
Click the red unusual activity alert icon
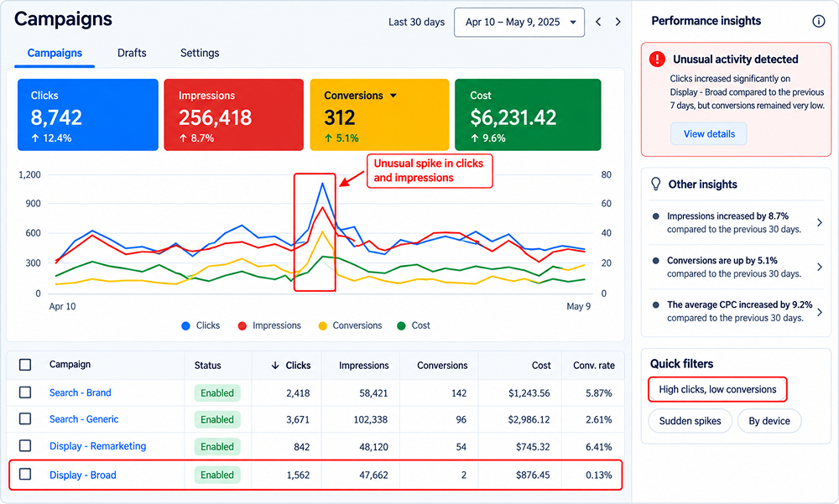coord(657,59)
